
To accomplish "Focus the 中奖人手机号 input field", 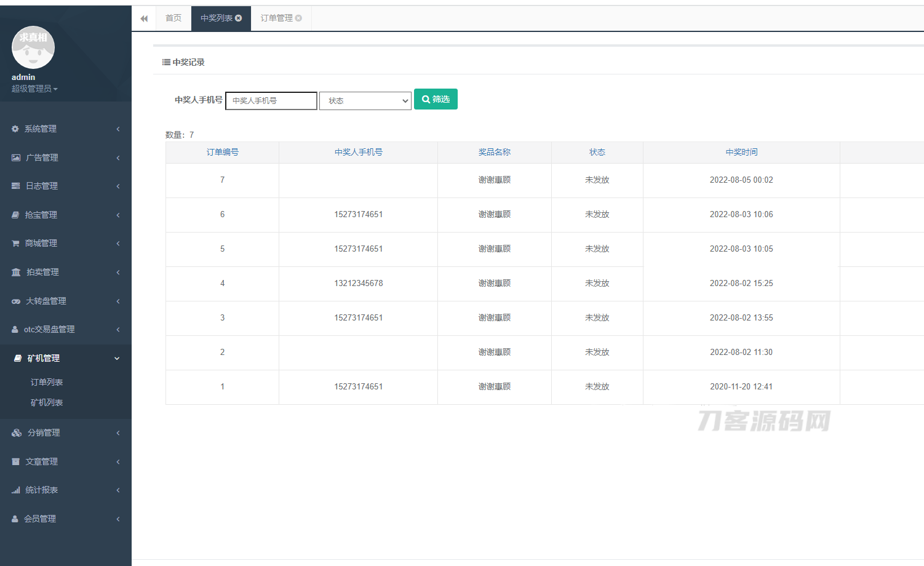I will coord(271,101).
